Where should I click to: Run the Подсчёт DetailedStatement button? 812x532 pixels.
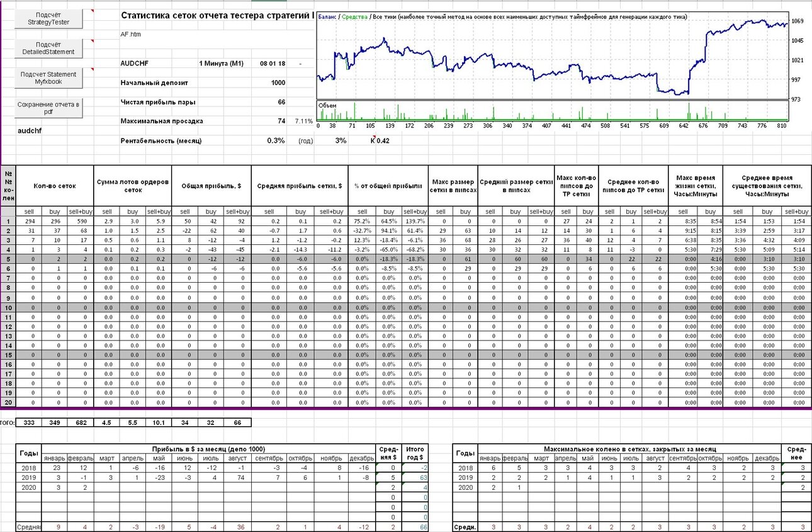[x=48, y=48]
